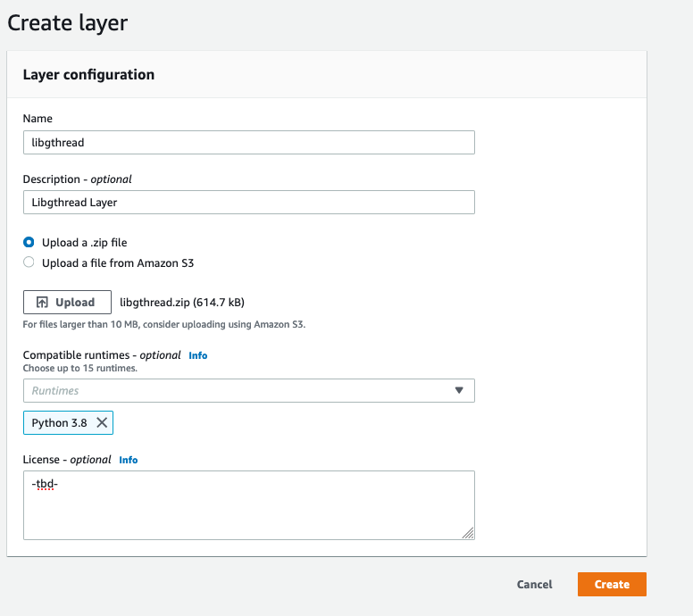Click the orange Create button

612,584
